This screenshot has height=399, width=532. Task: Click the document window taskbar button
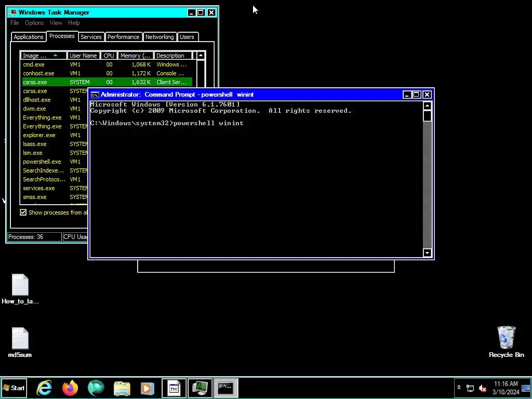coord(174,388)
